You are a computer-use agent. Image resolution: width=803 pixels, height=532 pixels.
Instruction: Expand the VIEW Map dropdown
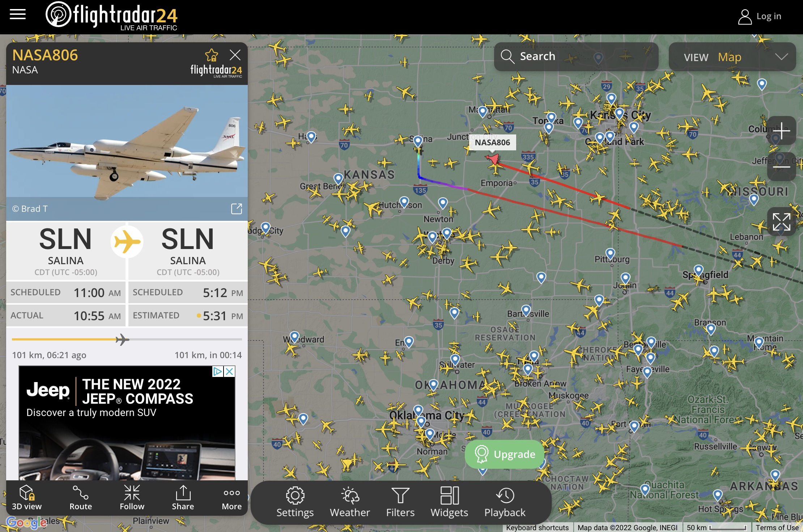pos(732,57)
